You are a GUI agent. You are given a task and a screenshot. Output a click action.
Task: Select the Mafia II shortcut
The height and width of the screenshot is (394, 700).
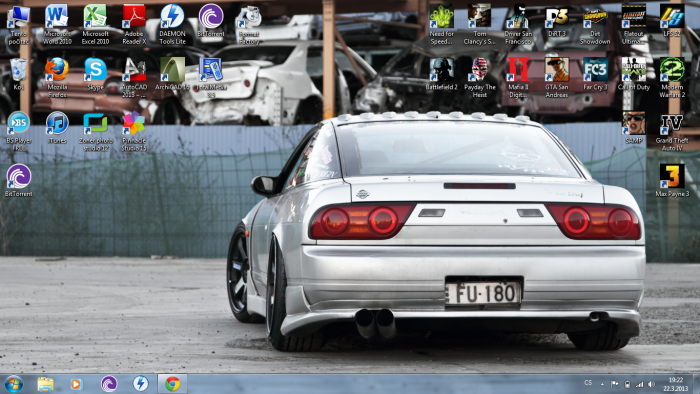pos(518,78)
